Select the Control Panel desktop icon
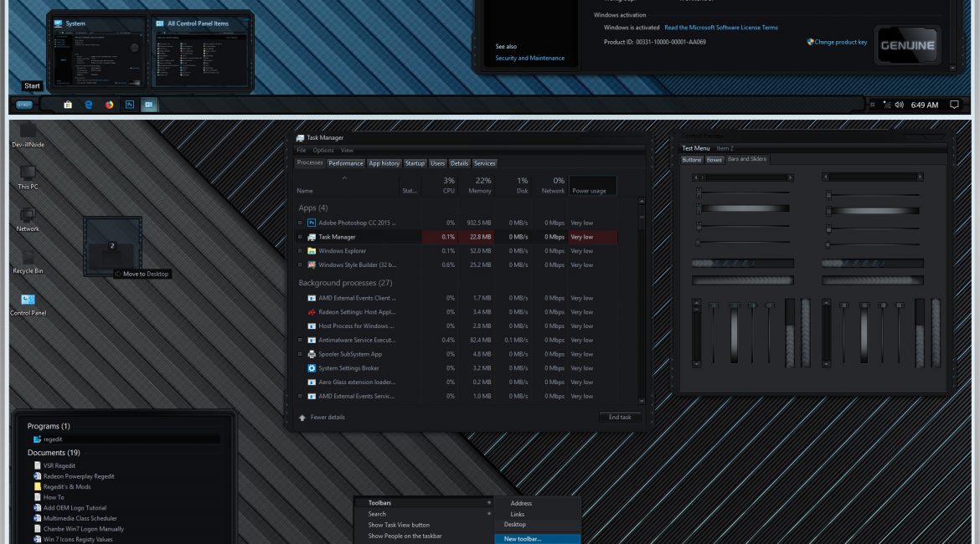 coord(28,304)
